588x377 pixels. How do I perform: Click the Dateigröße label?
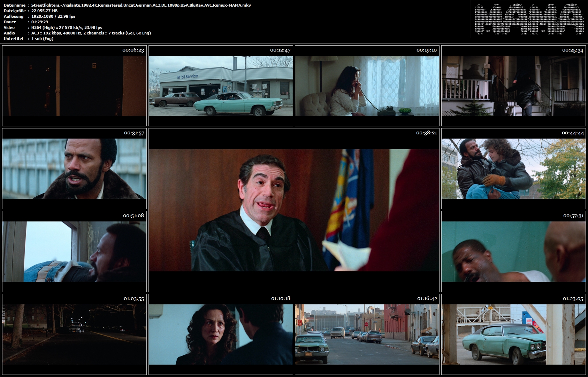click(x=15, y=11)
